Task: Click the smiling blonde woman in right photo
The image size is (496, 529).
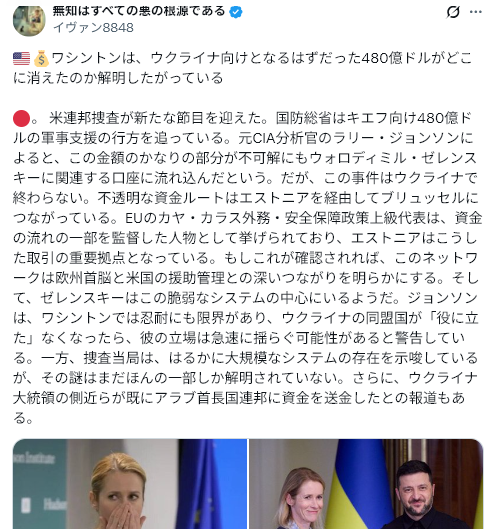Action: pos(301,499)
